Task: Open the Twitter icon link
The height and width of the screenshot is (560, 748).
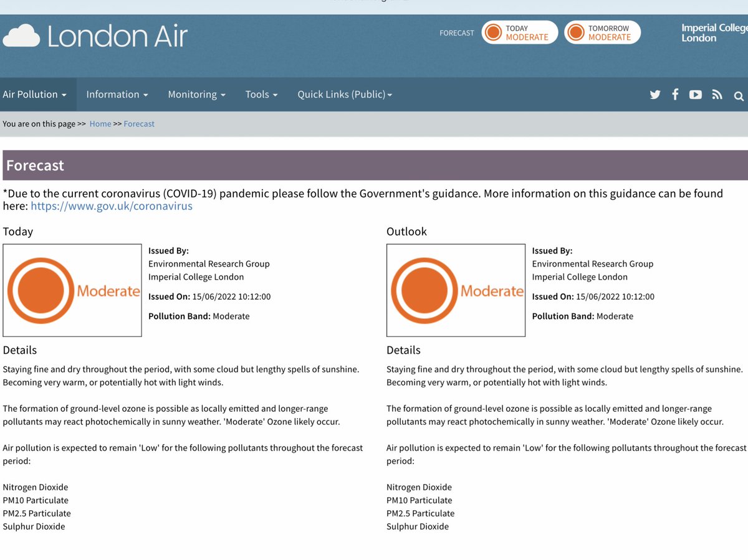Action: tap(655, 95)
